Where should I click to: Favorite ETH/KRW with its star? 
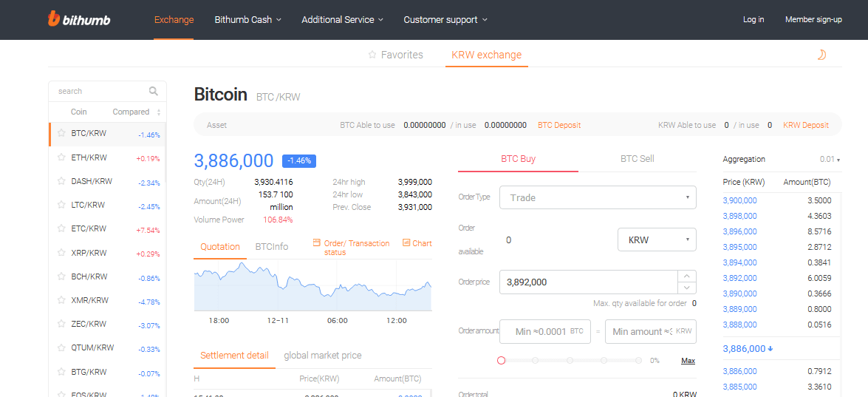pyautogui.click(x=61, y=157)
